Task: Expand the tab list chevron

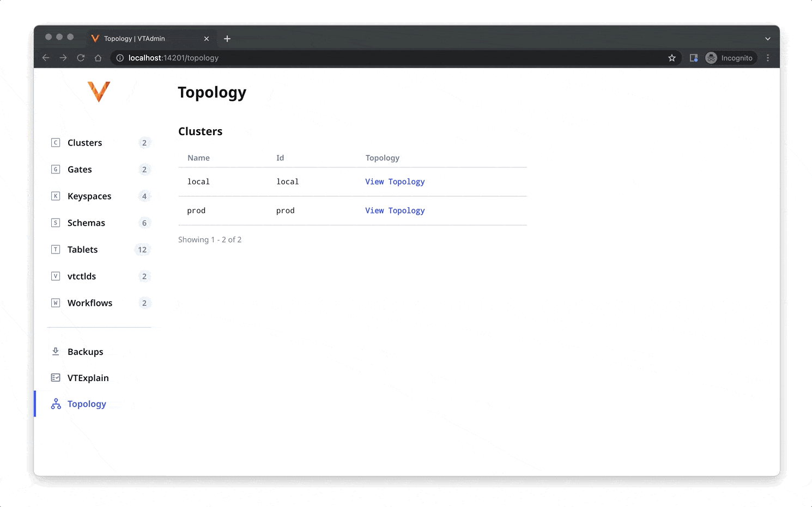Action: (767, 38)
